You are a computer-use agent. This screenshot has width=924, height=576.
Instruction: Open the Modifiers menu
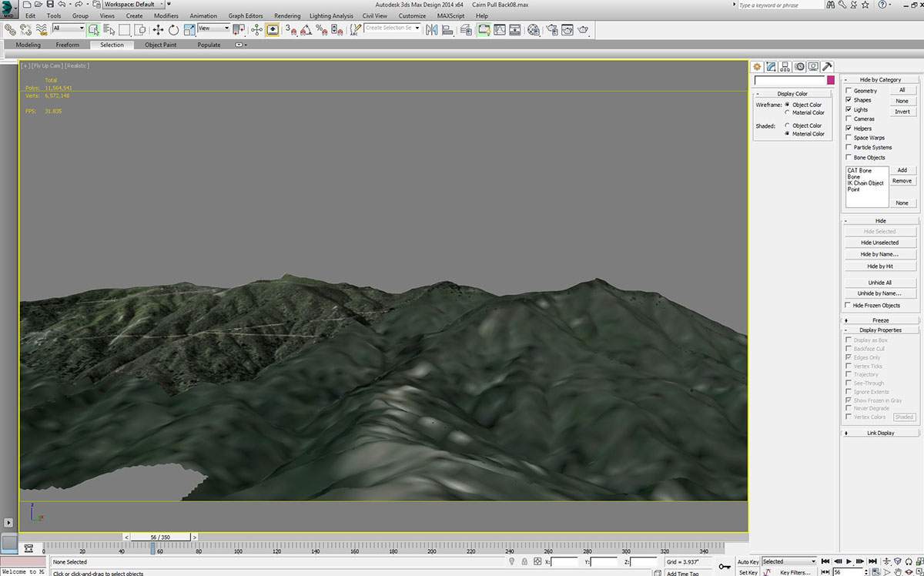point(166,15)
